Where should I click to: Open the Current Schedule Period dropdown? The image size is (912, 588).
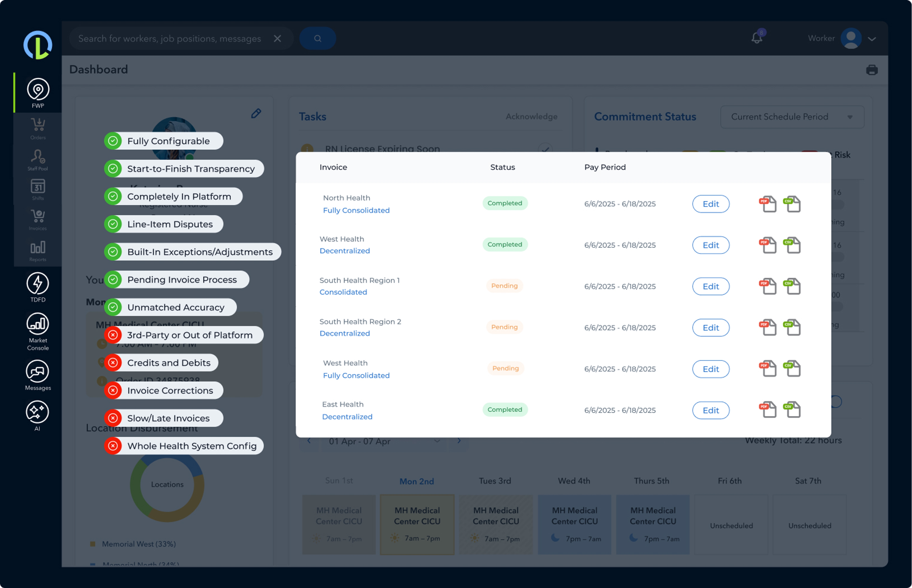[x=792, y=117]
